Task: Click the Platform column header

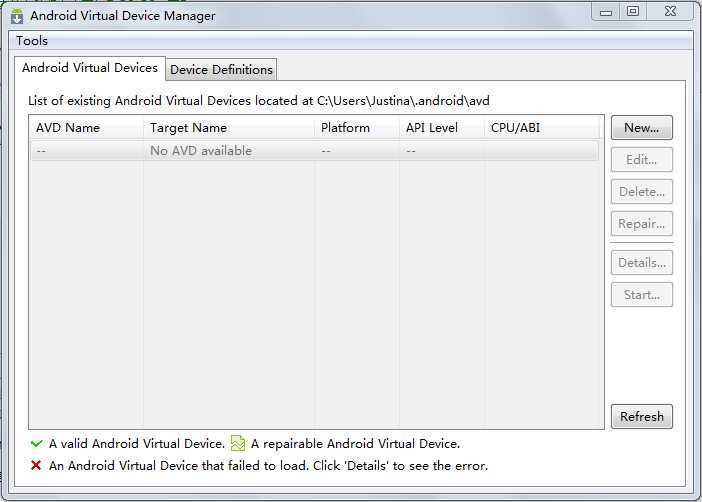Action: 357,128
